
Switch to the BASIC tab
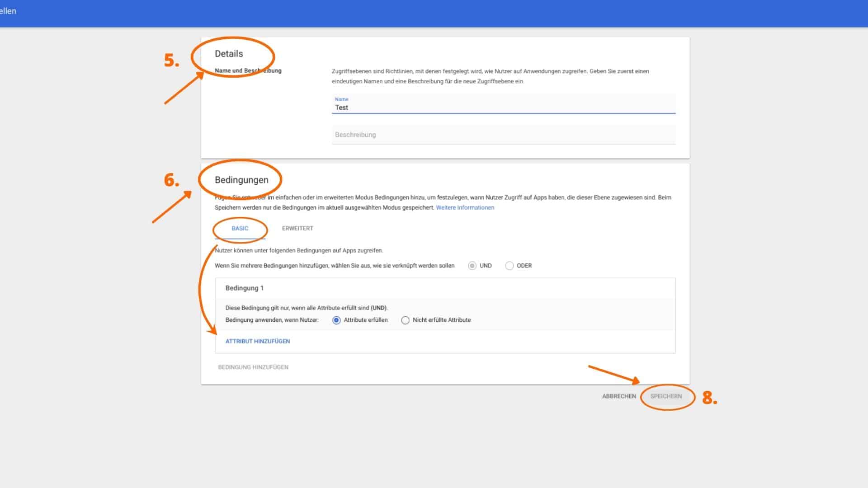240,229
